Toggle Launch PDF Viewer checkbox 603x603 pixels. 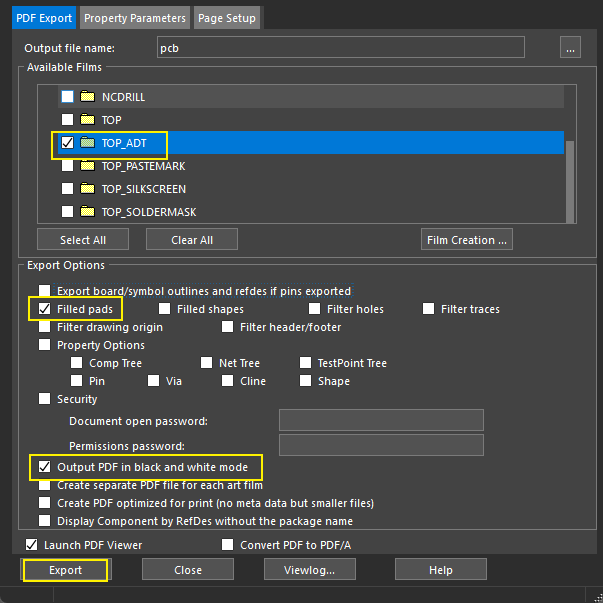pyautogui.click(x=30, y=545)
